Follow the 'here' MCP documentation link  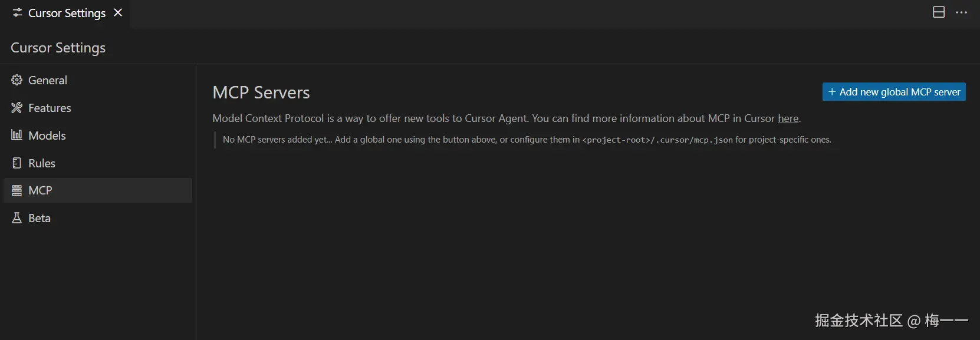click(x=788, y=118)
